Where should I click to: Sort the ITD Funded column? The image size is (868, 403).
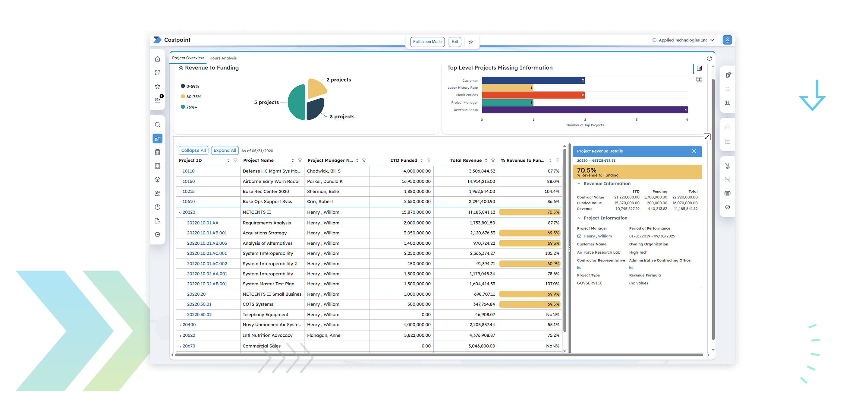click(x=421, y=160)
